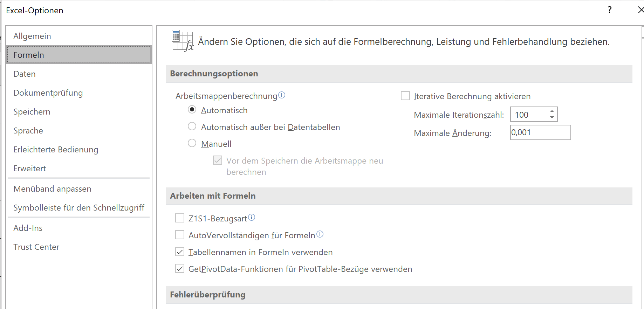Open the Speichern options
Screen dimensions: 644x309
pos(79,112)
